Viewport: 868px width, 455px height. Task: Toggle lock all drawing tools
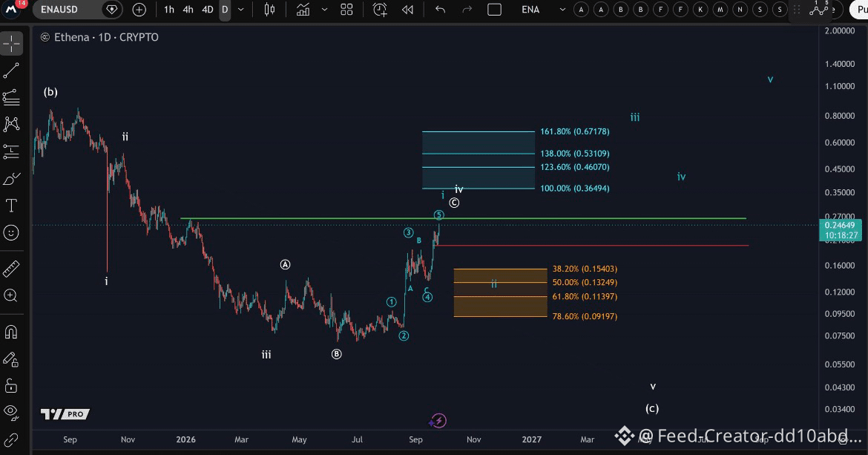pos(11,385)
